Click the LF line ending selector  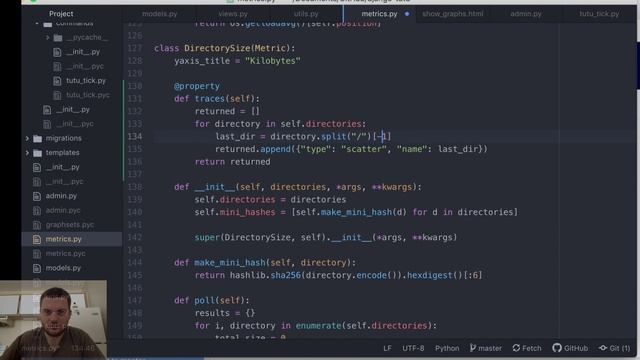(x=387, y=348)
